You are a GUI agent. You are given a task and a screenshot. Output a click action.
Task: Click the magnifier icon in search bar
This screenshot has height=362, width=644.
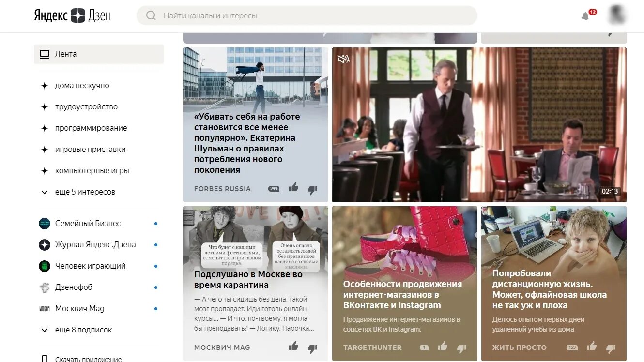coord(151,15)
